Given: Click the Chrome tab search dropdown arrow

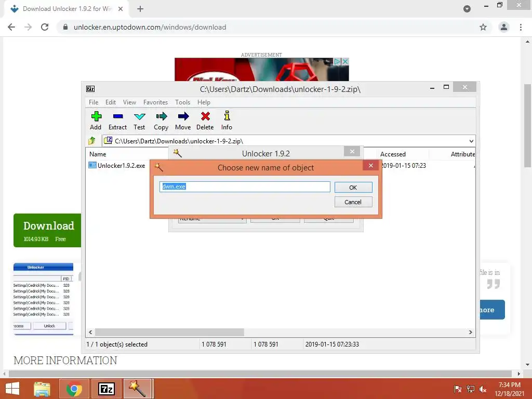Looking at the screenshot, I should (467, 9).
